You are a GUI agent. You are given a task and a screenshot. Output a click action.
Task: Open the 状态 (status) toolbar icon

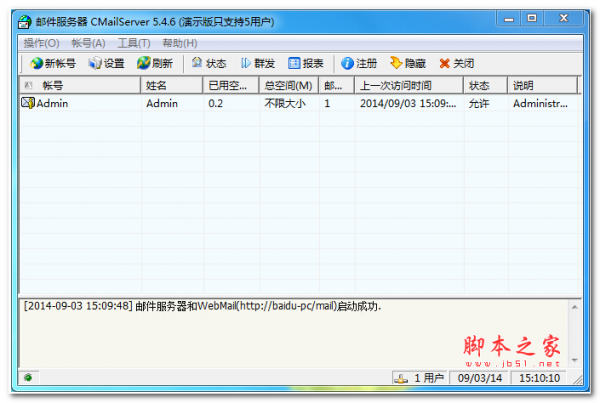pyautogui.click(x=197, y=63)
